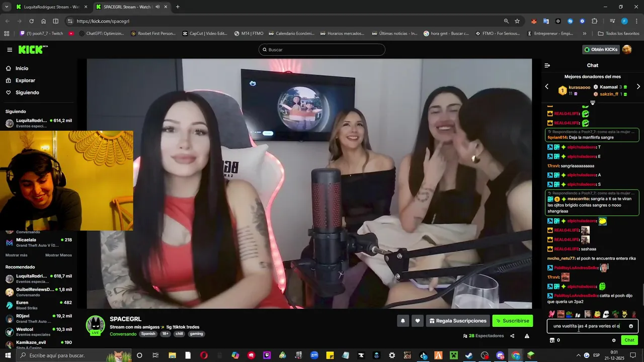Open Twitch app from the taskbar
This screenshot has width=644, height=362.
pyautogui.click(x=267, y=355)
